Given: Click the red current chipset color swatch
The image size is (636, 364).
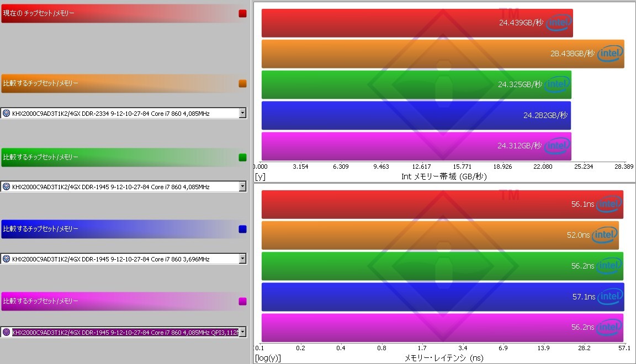Looking at the screenshot, I should 242,13.
